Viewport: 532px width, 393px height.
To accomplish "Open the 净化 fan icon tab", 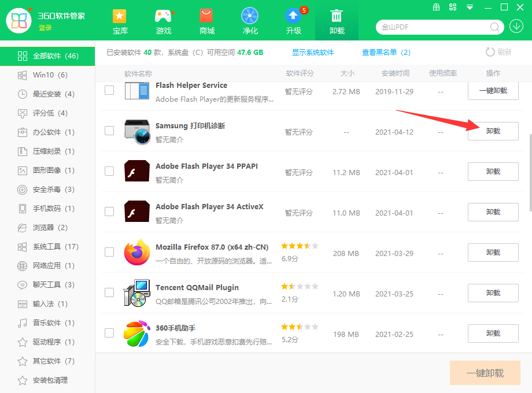I will (x=250, y=21).
